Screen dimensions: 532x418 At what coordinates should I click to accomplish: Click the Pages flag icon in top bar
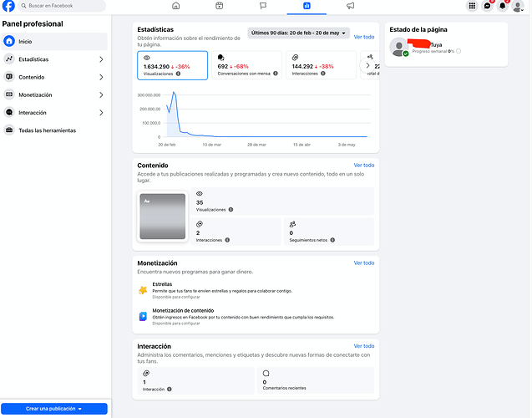[x=263, y=6]
